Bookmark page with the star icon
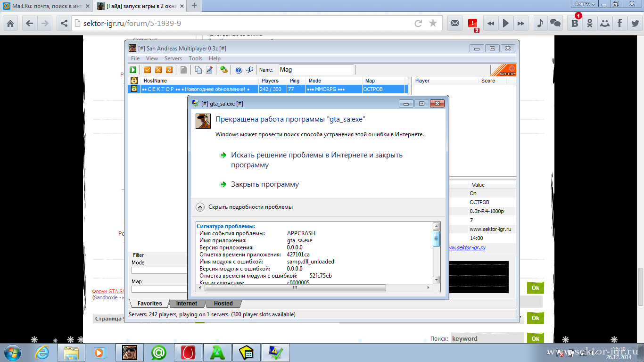The image size is (644, 362). click(433, 23)
